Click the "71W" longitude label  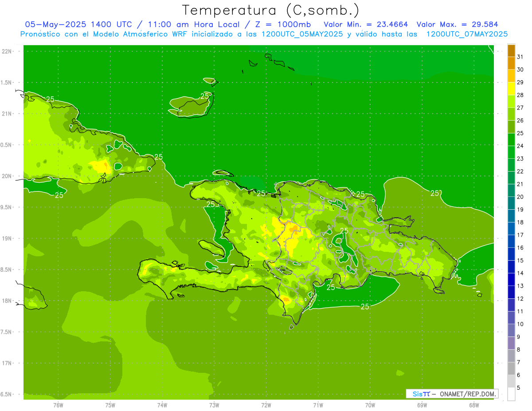[x=318, y=405]
